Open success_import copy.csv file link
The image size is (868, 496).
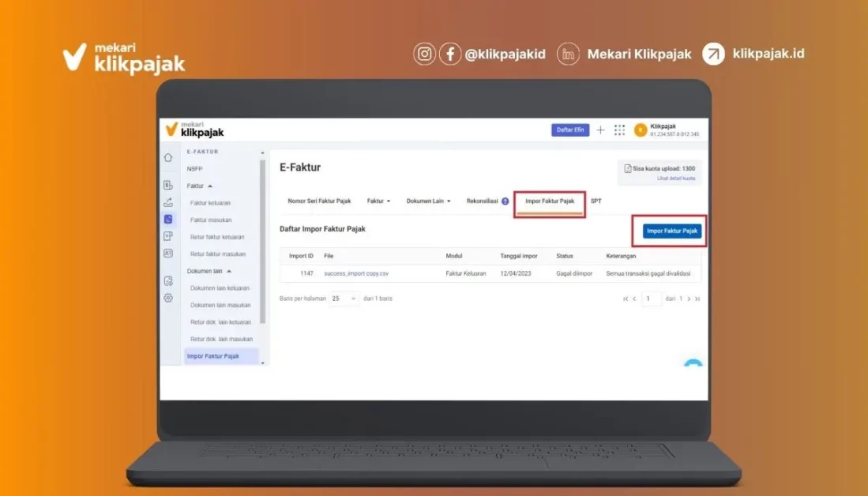[356, 273]
